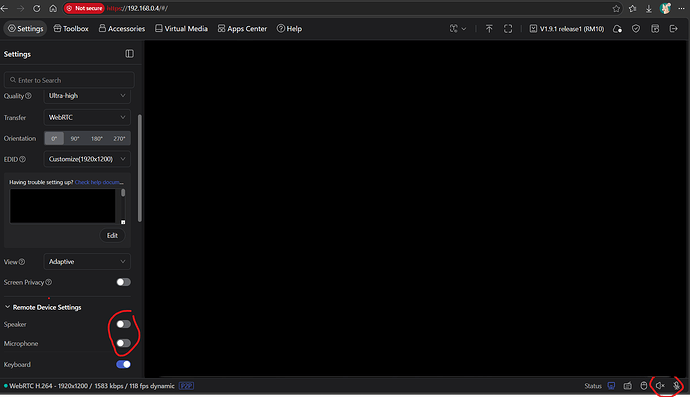Open browser downloads icon
This screenshot has width=690, height=397.
649,8
